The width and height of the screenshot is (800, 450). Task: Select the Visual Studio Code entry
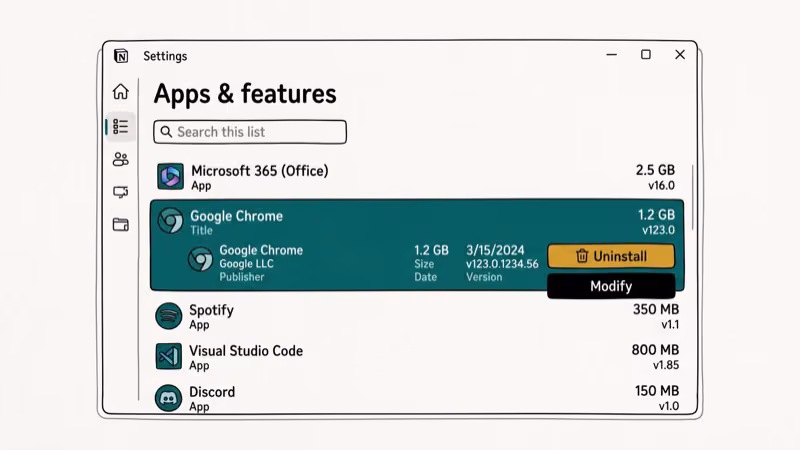[417, 357]
